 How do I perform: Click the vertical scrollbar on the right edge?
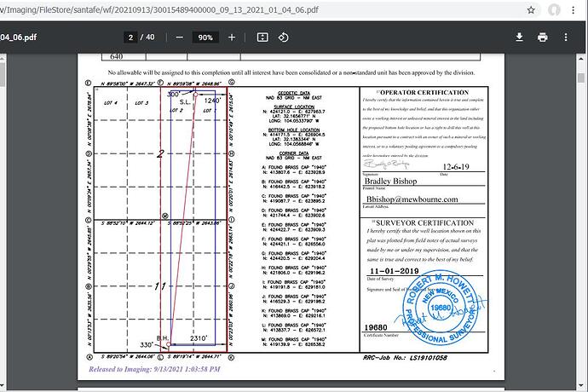coord(584,213)
